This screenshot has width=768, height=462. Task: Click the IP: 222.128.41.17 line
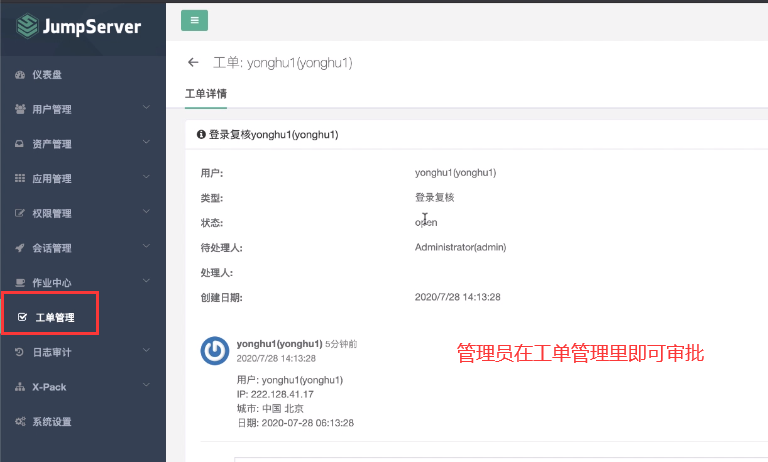(275, 394)
